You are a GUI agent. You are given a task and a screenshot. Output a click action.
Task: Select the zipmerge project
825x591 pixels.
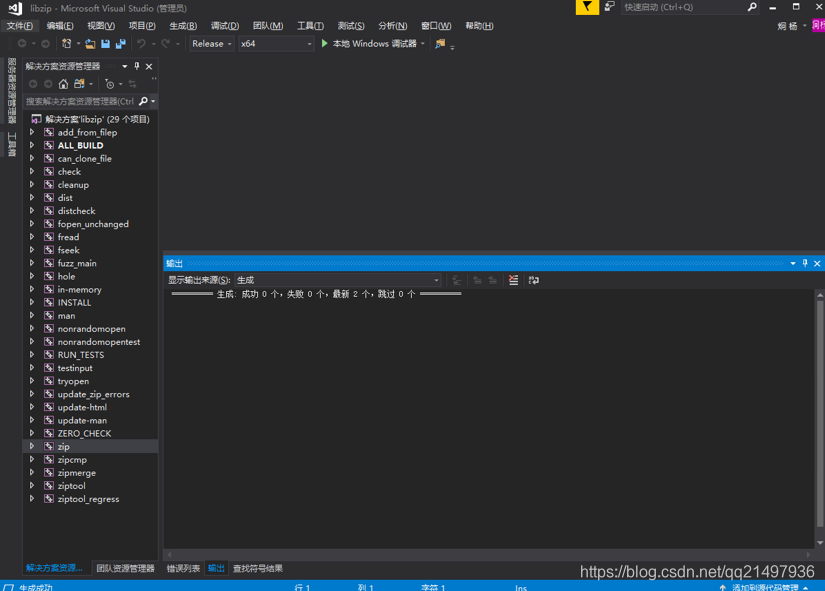coord(76,473)
